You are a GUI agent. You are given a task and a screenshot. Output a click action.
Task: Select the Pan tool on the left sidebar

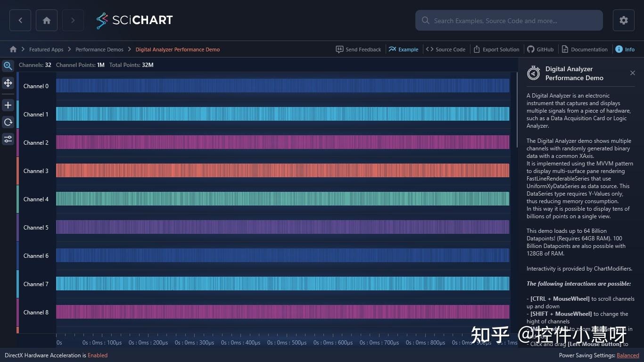click(8, 83)
